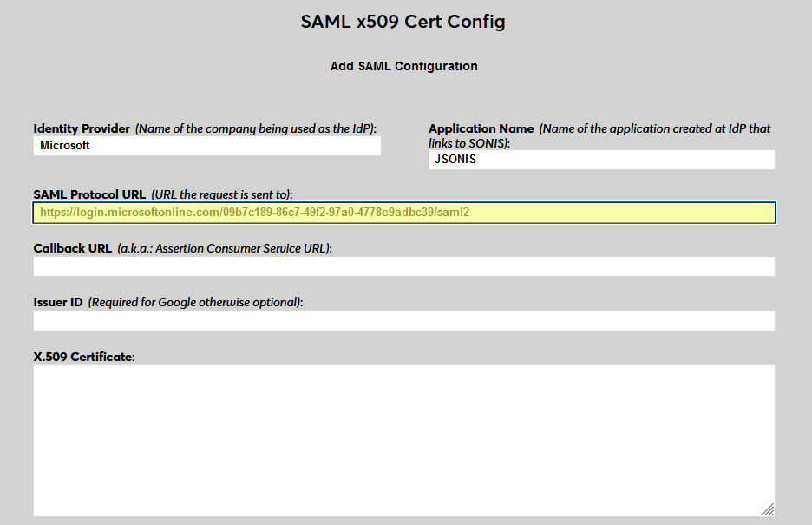Click the empty Callback URL input field
812x525 pixels.
pos(403,266)
